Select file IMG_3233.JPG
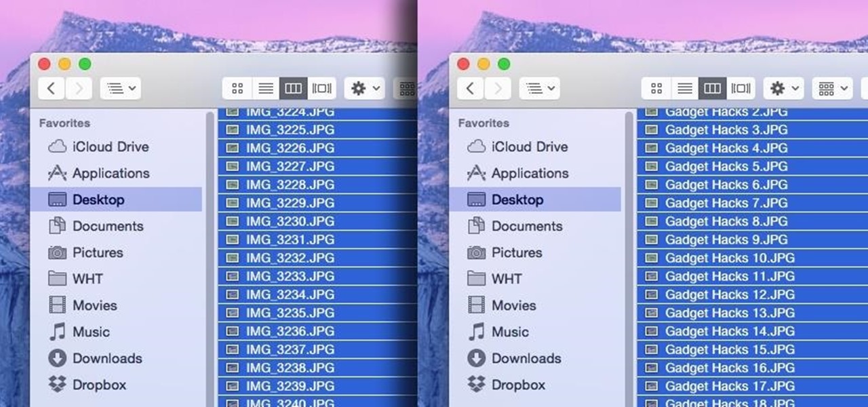868x407 pixels. [x=317, y=276]
